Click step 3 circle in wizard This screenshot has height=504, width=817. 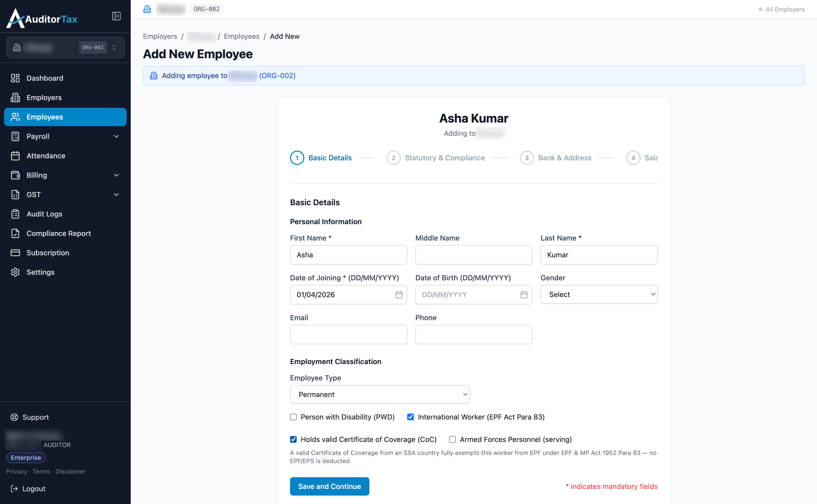[527, 158]
